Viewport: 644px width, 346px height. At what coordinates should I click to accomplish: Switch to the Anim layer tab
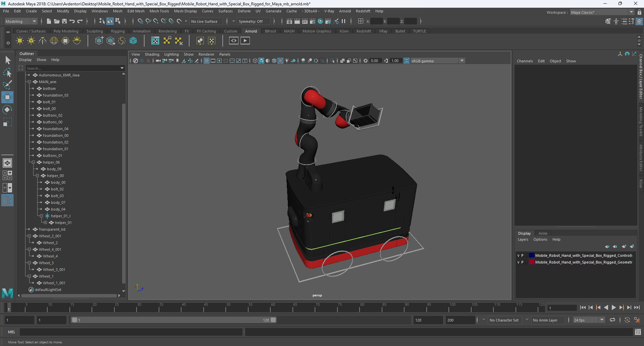pos(543,233)
